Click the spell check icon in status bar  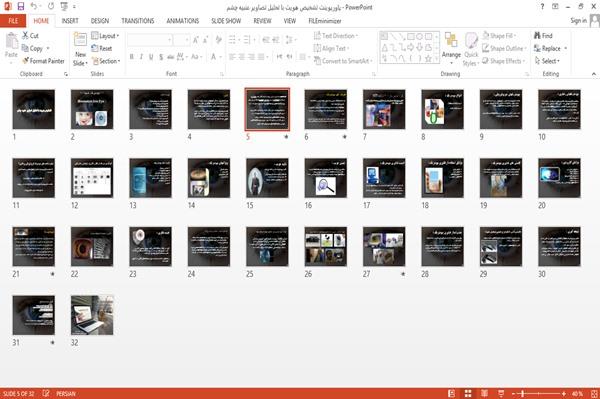(x=46, y=393)
